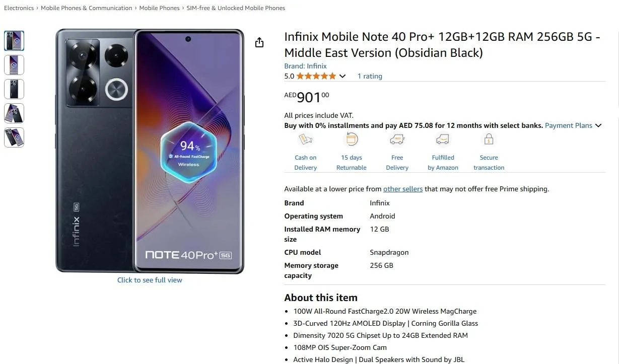Click the share icon beside the title
The width and height of the screenshot is (619, 364).
259,42
